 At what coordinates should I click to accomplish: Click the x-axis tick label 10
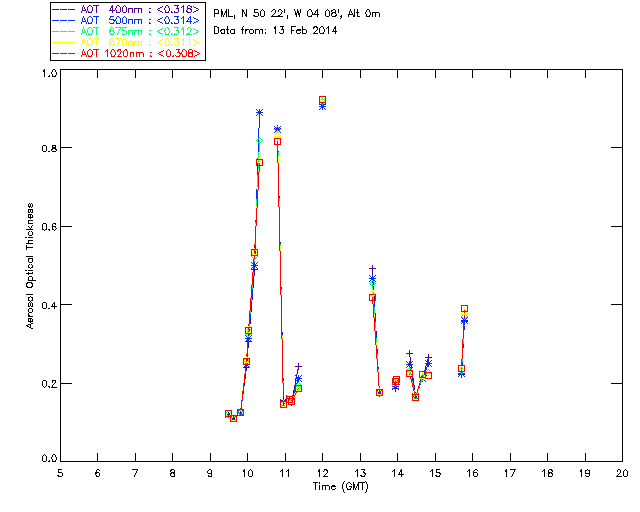[x=247, y=473]
